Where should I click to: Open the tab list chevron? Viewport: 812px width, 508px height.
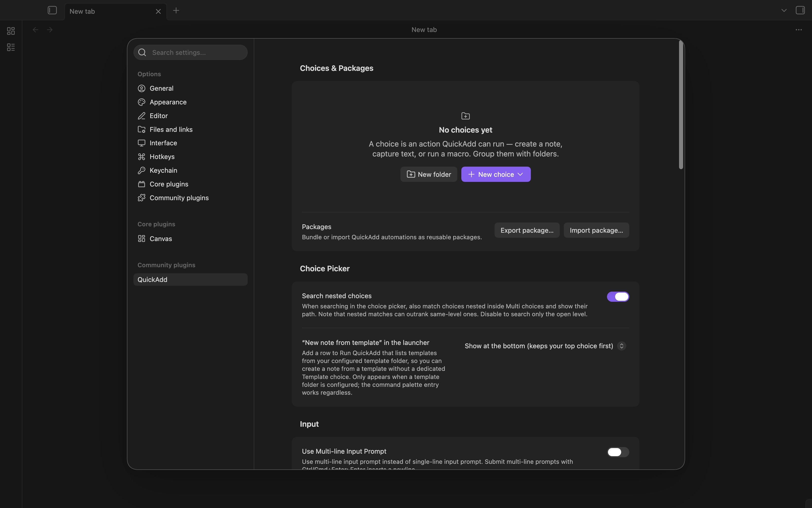(x=784, y=10)
